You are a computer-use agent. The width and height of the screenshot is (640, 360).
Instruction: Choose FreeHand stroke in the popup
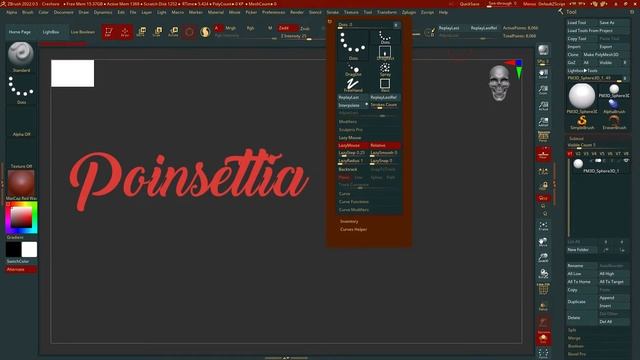pos(353,85)
